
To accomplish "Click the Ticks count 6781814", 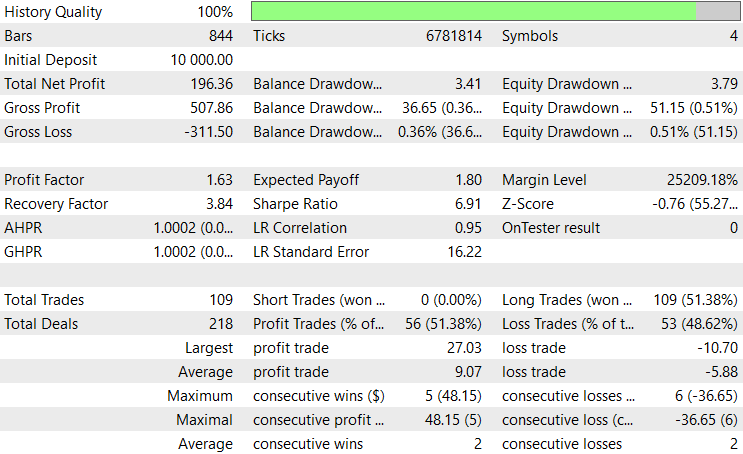I will (453, 36).
